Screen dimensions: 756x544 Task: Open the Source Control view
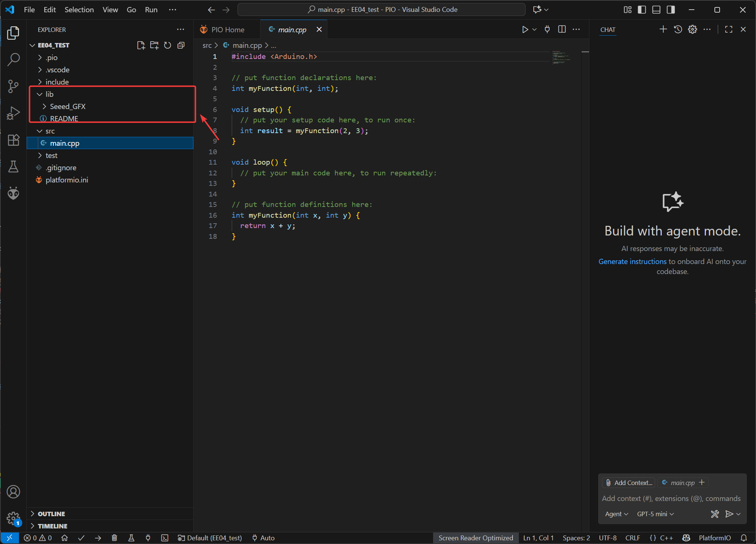click(13, 86)
